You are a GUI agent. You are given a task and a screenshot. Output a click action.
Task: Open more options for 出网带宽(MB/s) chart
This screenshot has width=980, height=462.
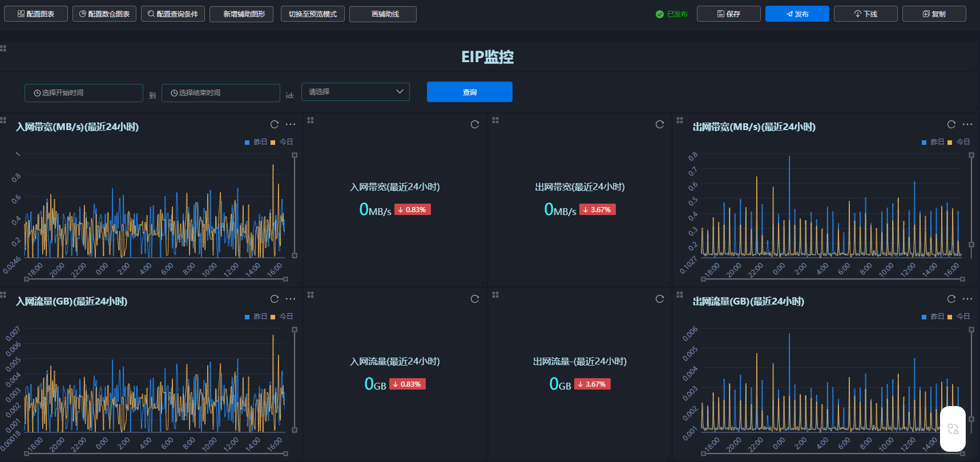(x=967, y=124)
